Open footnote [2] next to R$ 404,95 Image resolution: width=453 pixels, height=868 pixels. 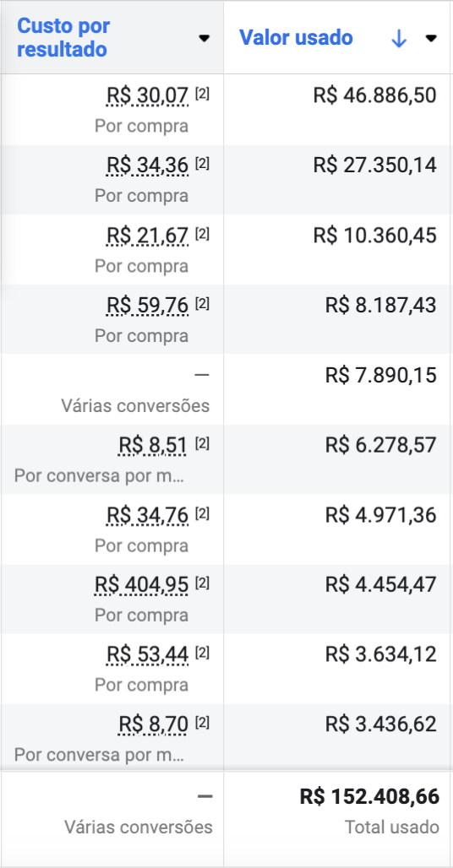202,583
